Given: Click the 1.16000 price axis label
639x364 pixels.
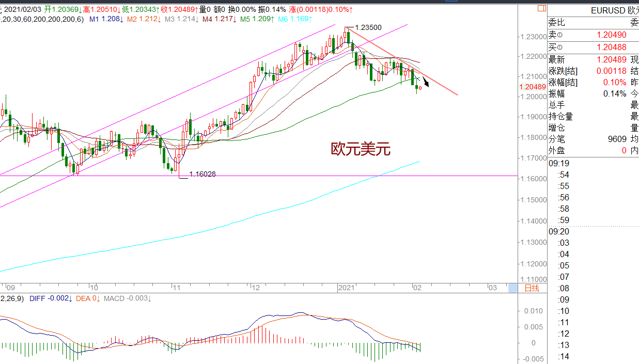Looking at the screenshot, I should pyautogui.click(x=533, y=179).
